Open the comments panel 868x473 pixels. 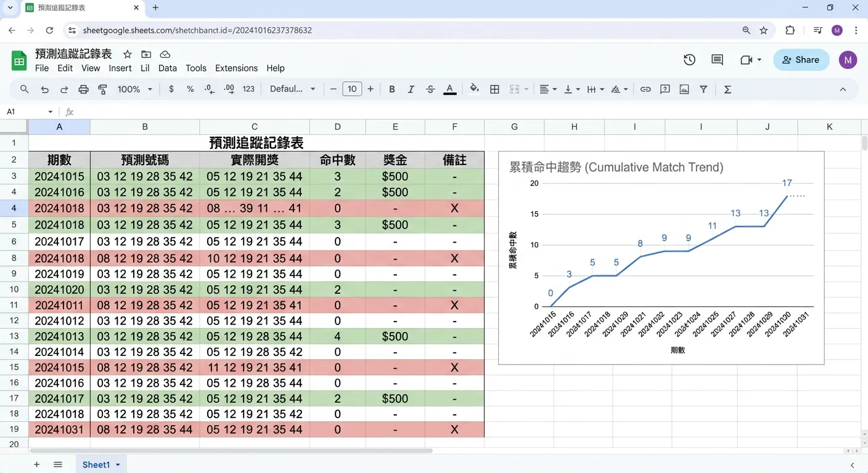[x=717, y=60]
